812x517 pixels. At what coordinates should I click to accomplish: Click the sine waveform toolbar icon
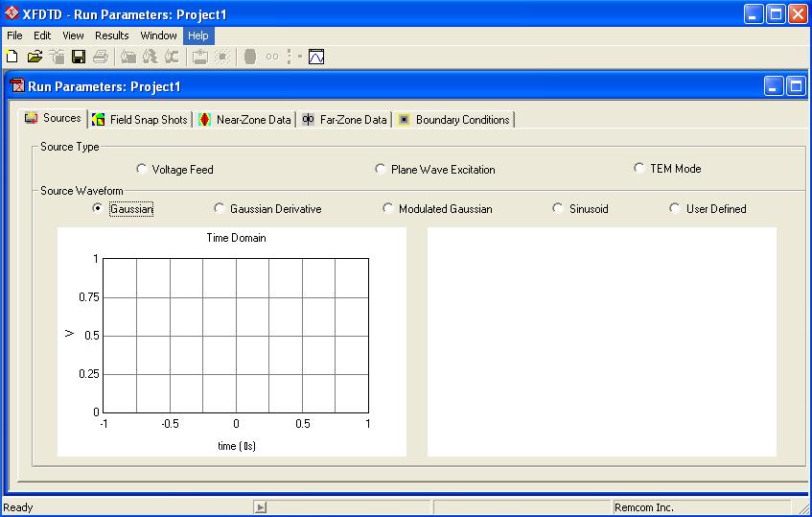(x=316, y=56)
